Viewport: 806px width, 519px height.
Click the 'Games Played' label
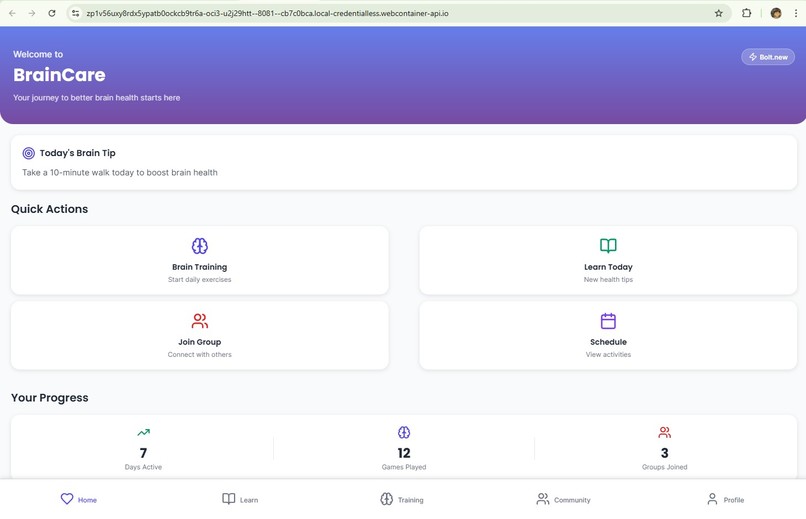[404, 467]
